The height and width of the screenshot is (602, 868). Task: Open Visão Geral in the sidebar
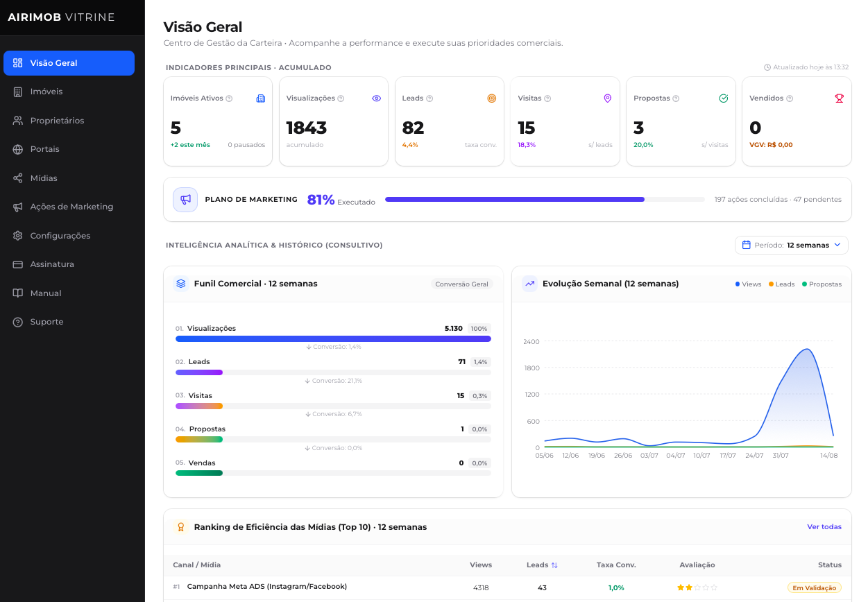click(69, 63)
